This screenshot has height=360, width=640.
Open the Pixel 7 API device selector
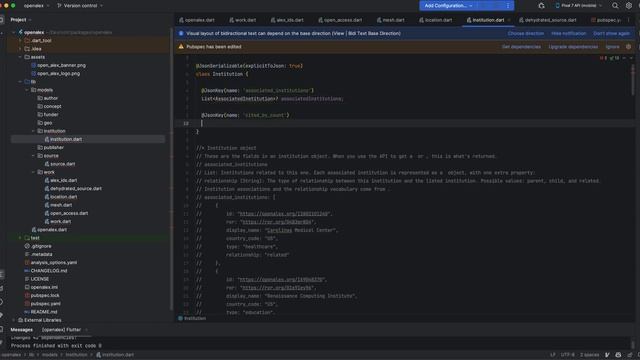pyautogui.click(x=578, y=6)
